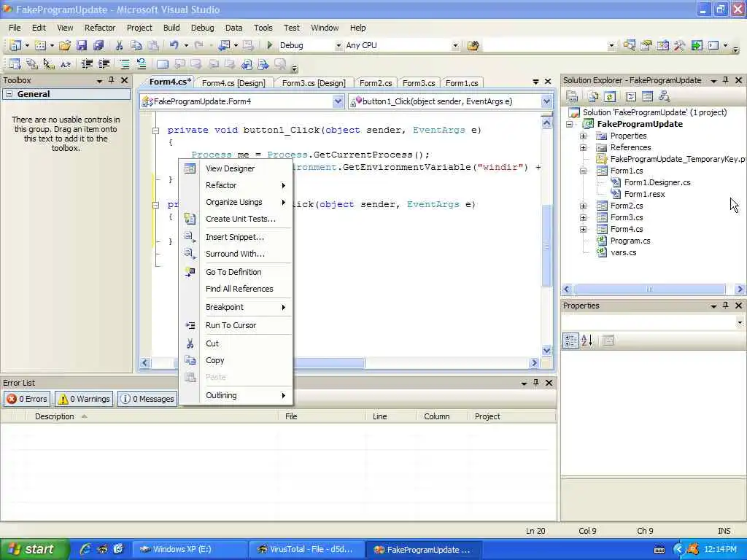Click Show All Files icon in Solution Explorer
The image size is (747, 560).
(593, 97)
